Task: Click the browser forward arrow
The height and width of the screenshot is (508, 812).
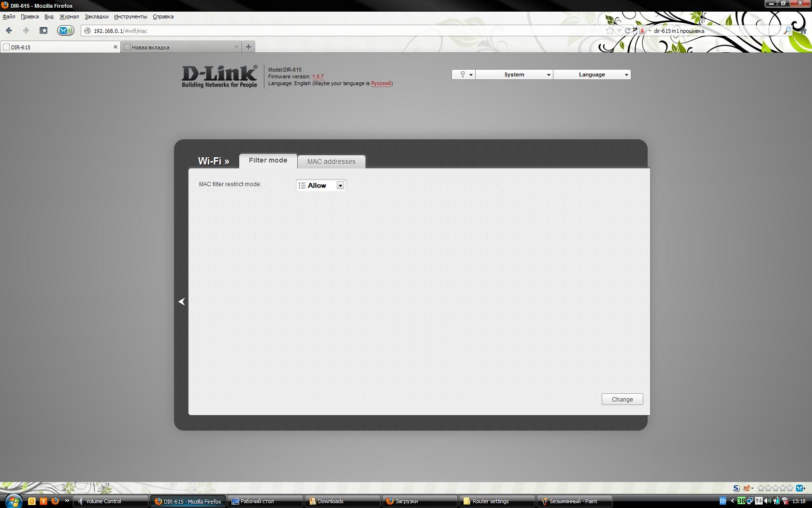Action: coord(26,30)
